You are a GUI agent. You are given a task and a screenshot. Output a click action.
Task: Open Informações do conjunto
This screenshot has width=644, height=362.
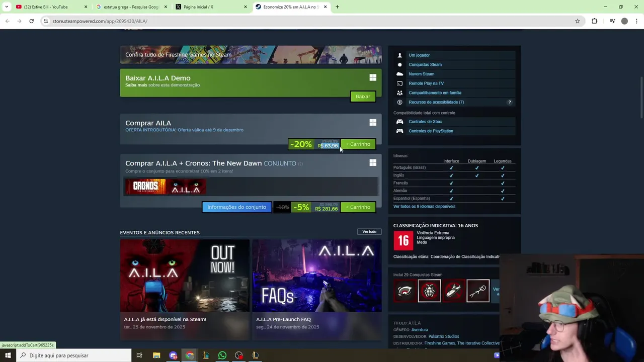tap(236, 207)
